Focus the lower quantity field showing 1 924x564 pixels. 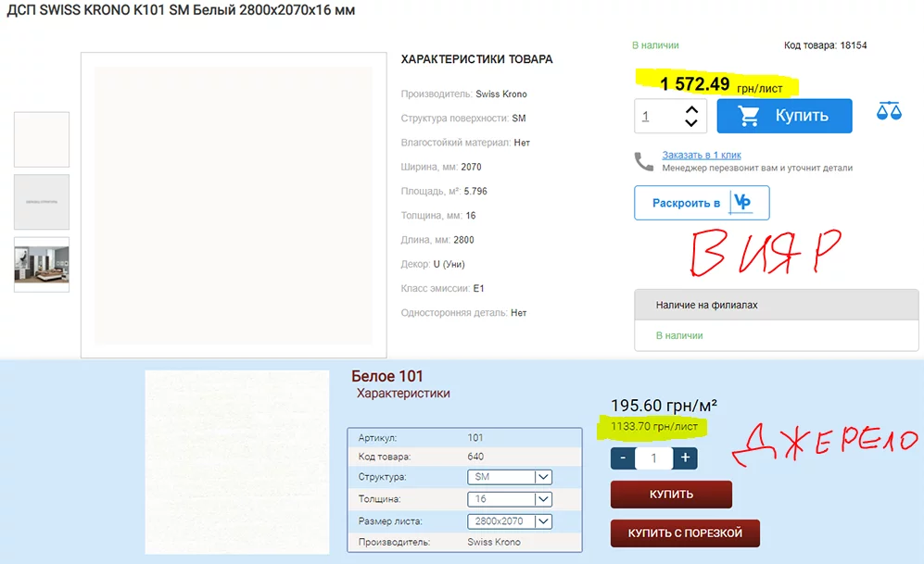(654, 458)
